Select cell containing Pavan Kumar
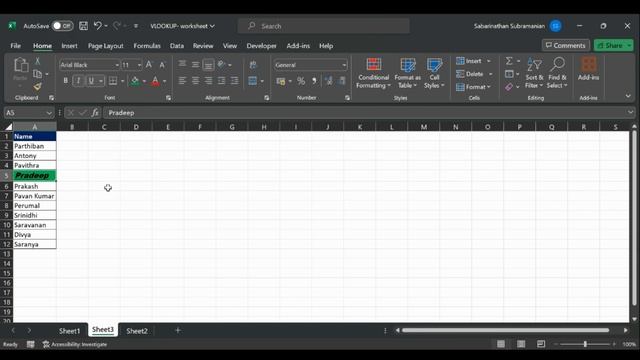 (x=35, y=196)
